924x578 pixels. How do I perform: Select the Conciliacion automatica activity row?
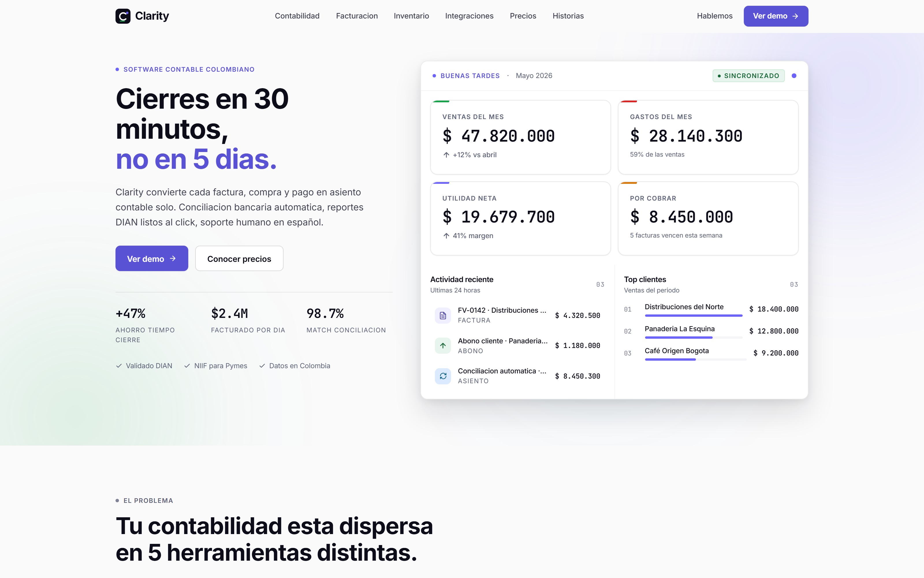pos(518,376)
